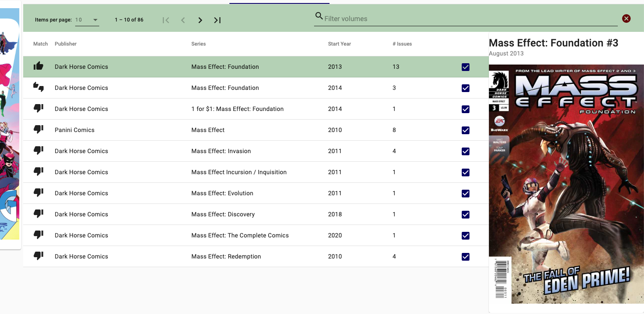Click the thumbs down icon for Mass Effect: Discovery

[38, 213]
